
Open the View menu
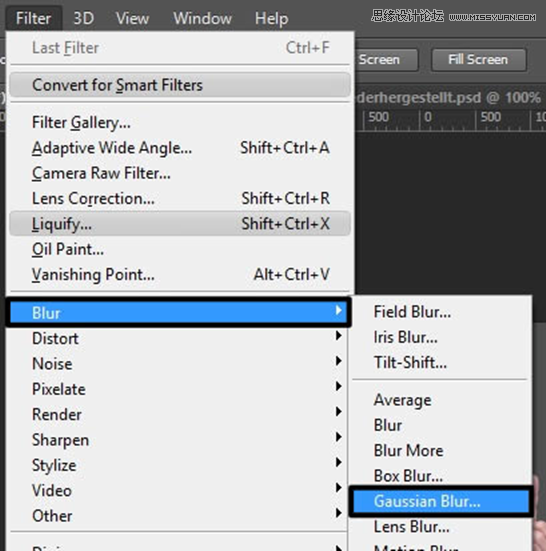point(132,18)
